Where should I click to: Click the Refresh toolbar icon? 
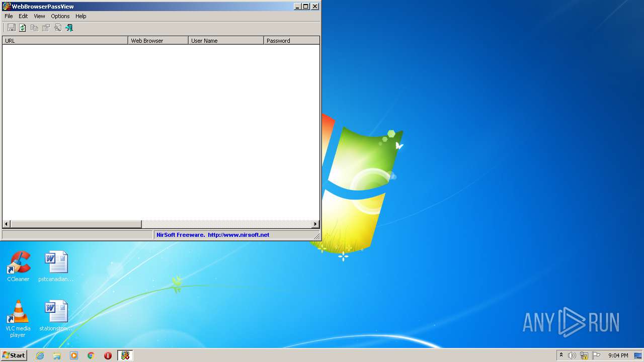click(x=23, y=28)
